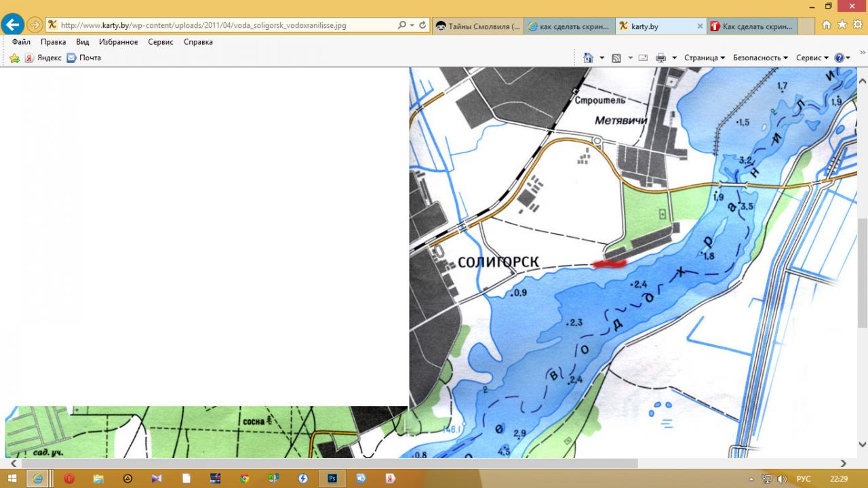Click the RSS feeds icon

616,58
